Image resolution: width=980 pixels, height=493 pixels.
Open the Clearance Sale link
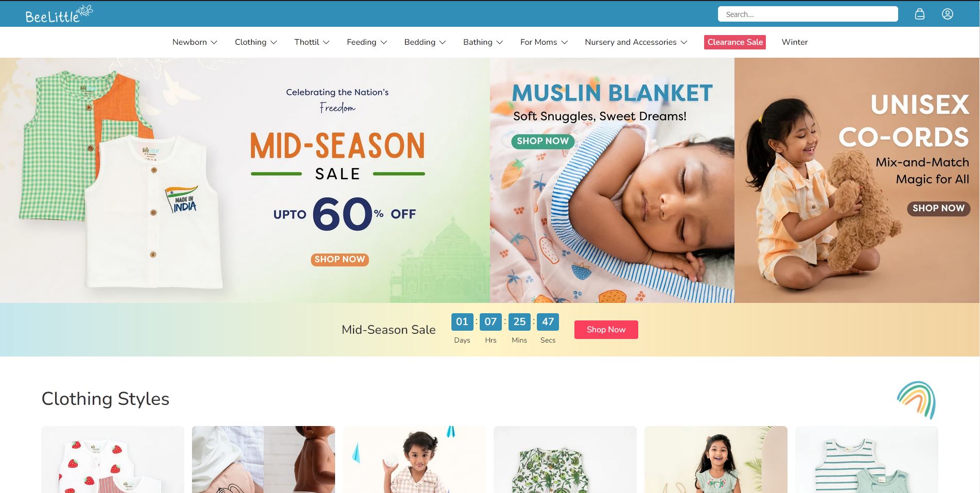(735, 42)
